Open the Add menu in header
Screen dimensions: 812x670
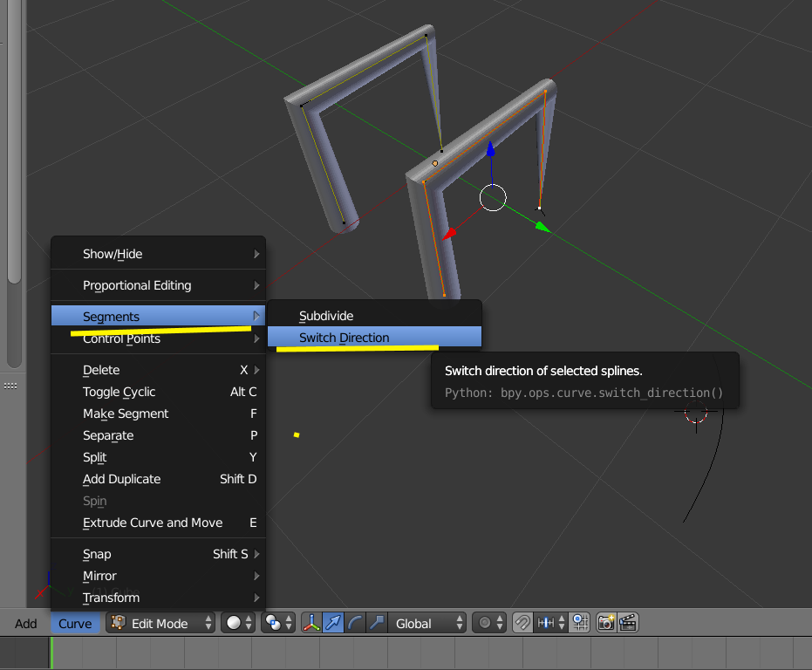[26, 624]
